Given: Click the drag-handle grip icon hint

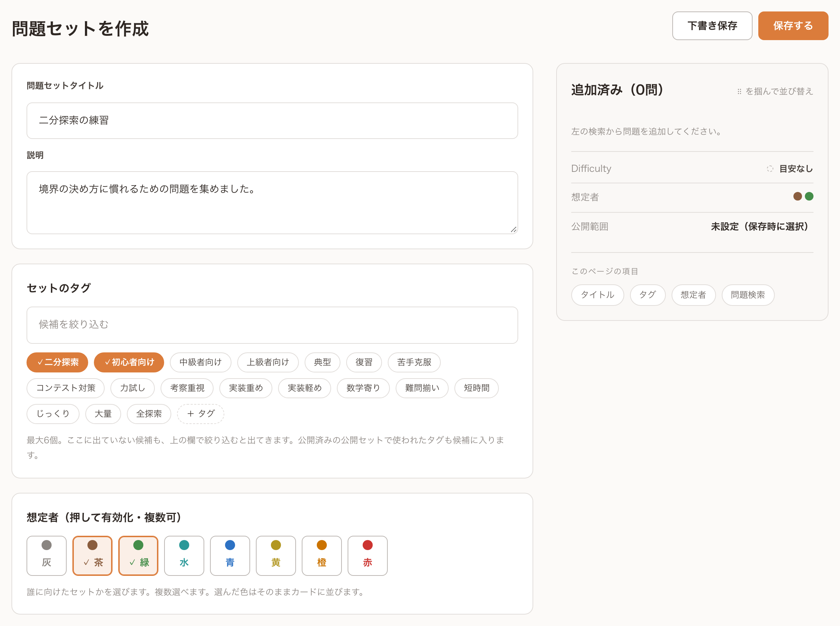Looking at the screenshot, I should tap(739, 91).
